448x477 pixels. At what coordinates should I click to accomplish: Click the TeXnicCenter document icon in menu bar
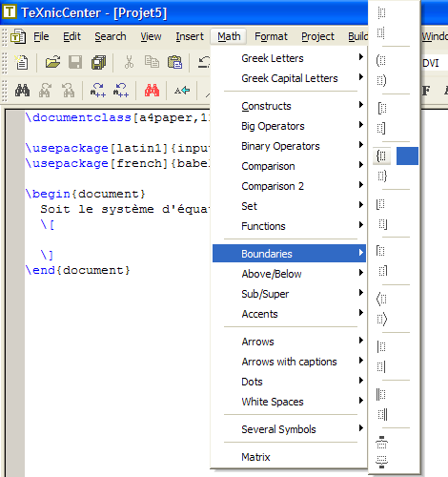coord(18,37)
